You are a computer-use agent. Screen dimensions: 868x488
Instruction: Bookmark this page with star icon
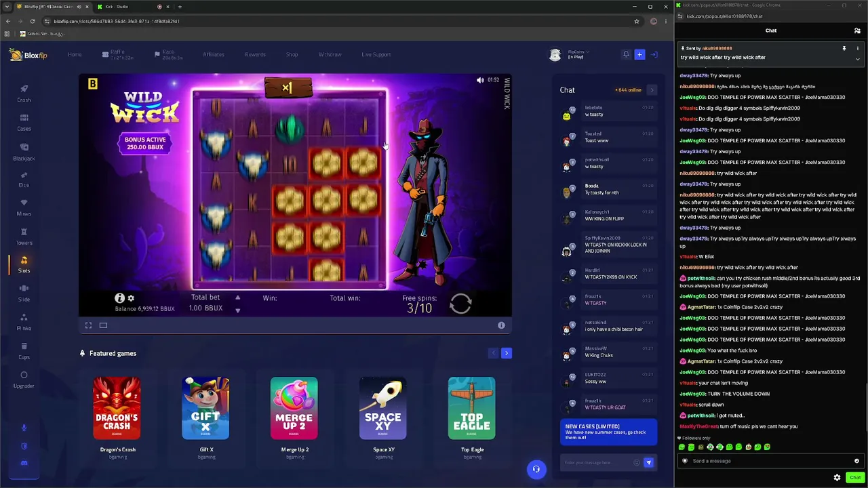[x=636, y=21]
